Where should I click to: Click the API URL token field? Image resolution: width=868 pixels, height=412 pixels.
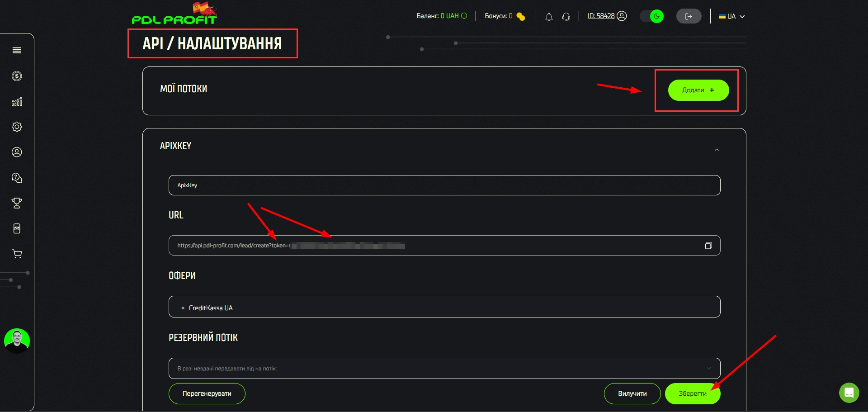444,246
